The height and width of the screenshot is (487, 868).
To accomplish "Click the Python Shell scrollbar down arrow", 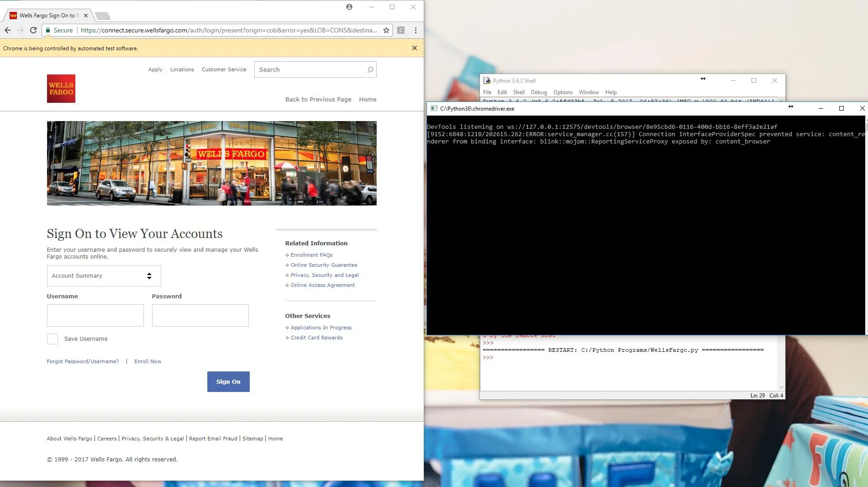I will point(781,387).
